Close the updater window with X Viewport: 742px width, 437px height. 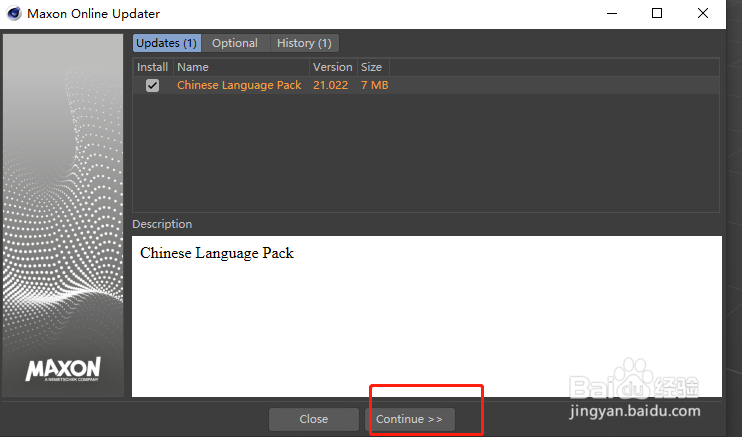click(703, 13)
